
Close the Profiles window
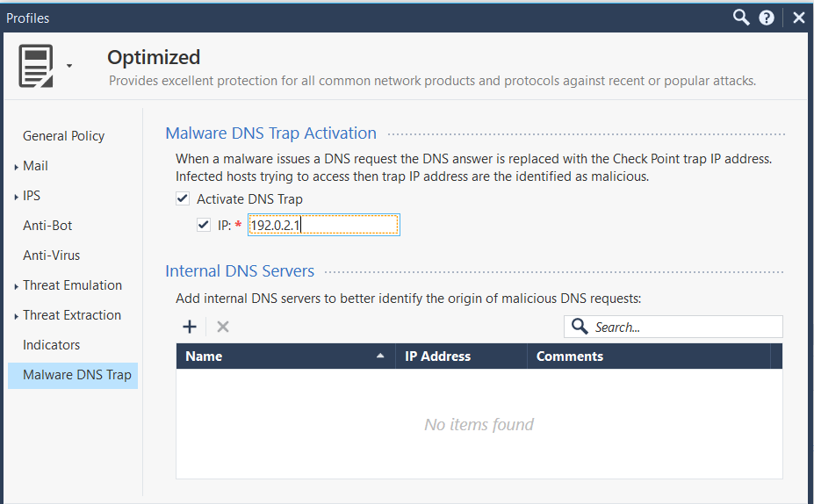[798, 17]
